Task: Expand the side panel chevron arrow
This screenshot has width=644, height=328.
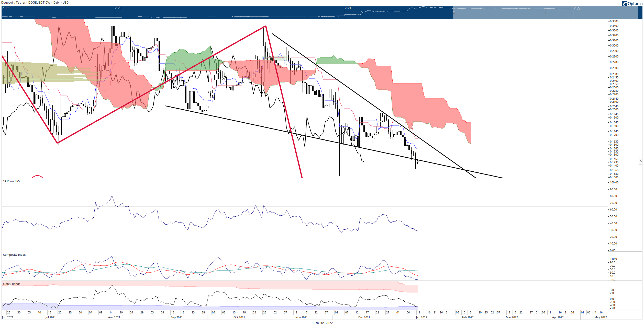Action: [x=641, y=161]
